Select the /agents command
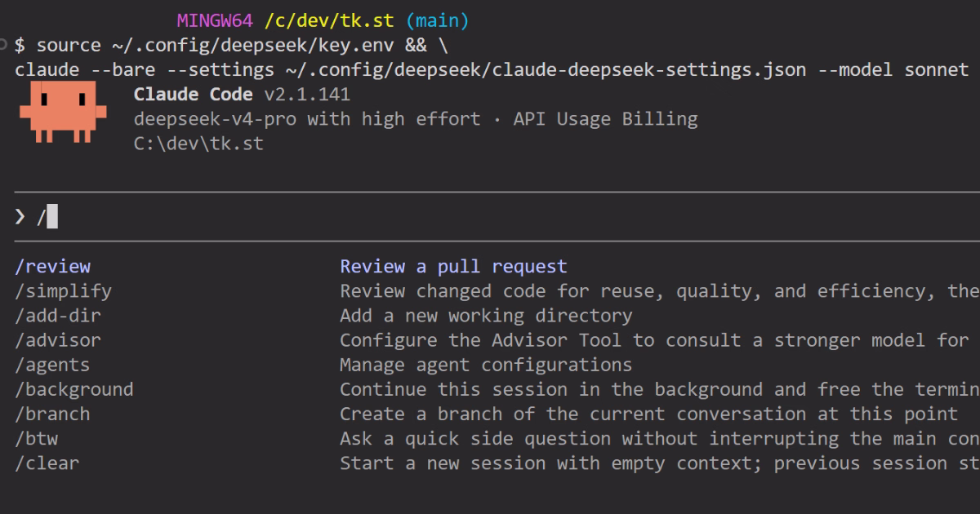Screen dimensions: 980x514 pyautogui.click(x=52, y=365)
